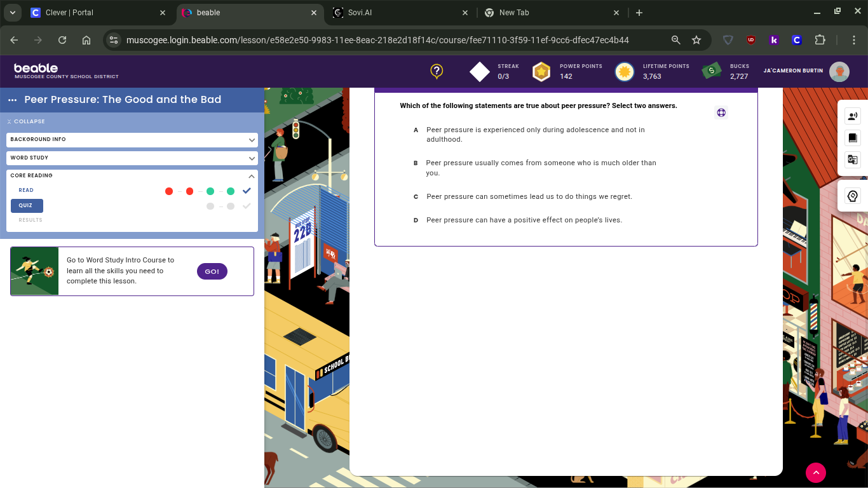Click the Google Translate icon

point(853,159)
